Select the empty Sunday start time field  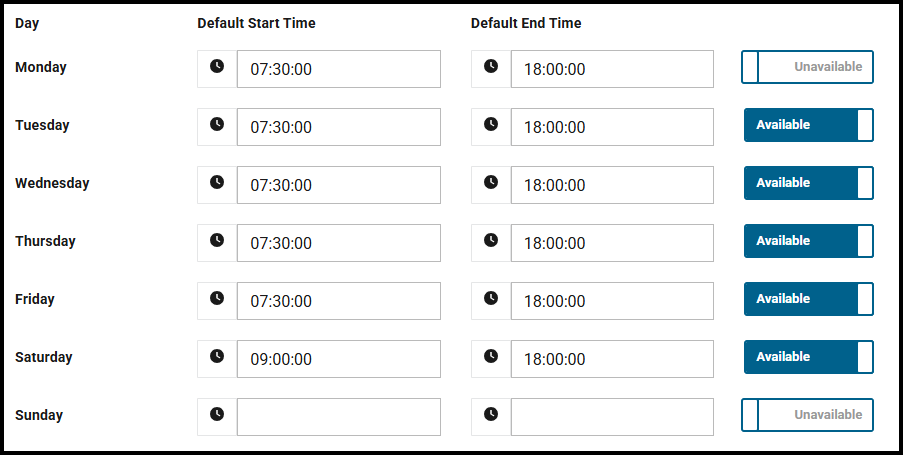(338, 417)
